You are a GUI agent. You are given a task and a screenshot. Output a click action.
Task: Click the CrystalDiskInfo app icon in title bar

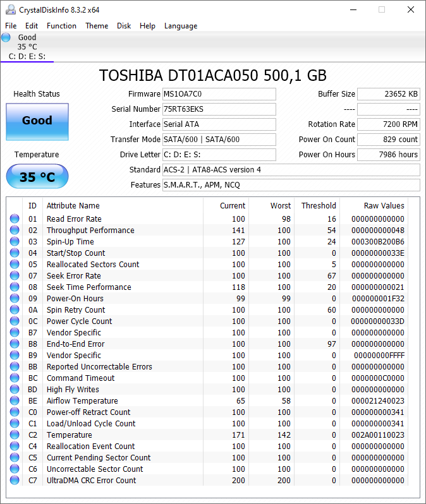(x=11, y=9)
